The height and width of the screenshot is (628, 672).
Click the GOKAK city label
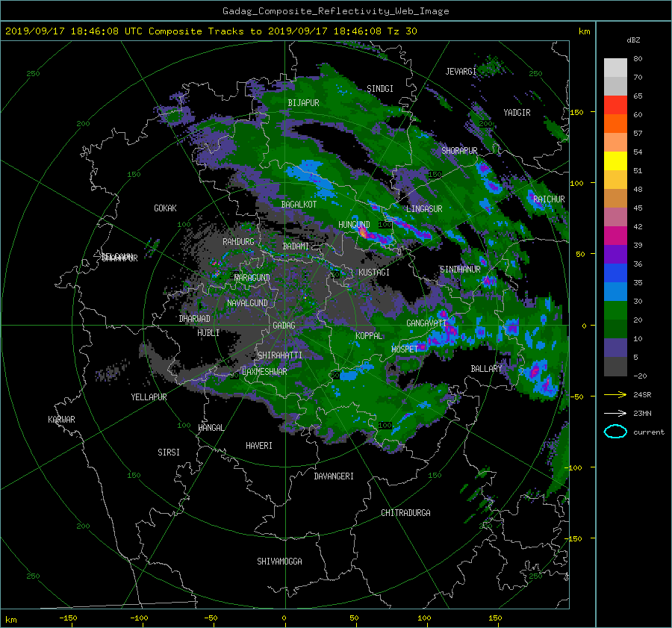(165, 208)
